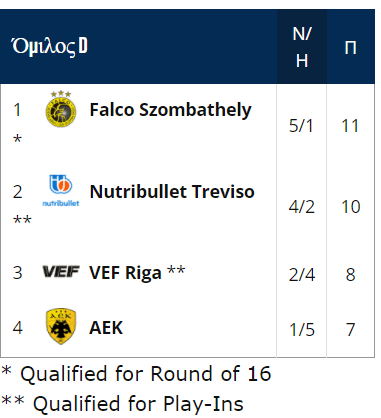Click Treviso's 10 points cell
Image resolution: width=381 pixels, height=418 pixels.
350,207
